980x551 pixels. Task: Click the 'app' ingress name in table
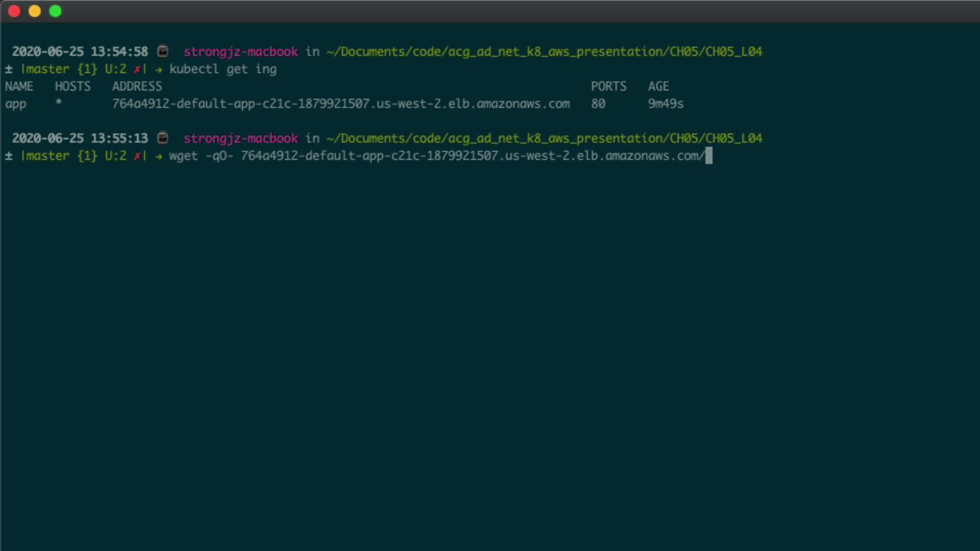coord(16,105)
